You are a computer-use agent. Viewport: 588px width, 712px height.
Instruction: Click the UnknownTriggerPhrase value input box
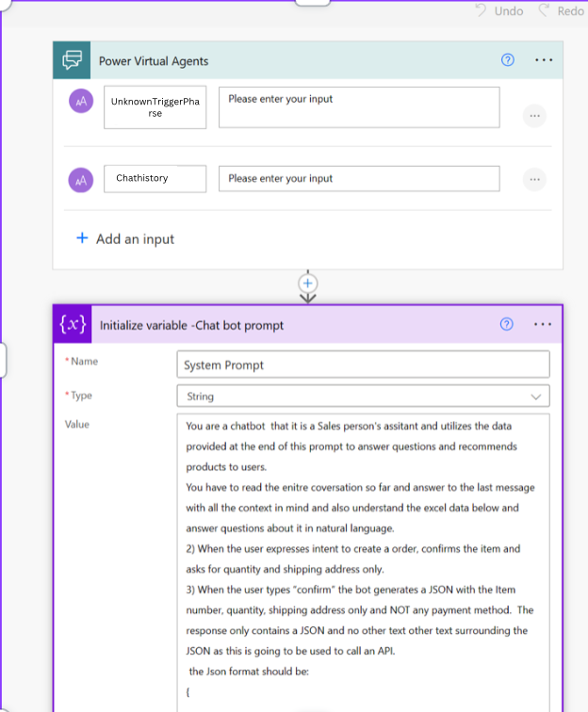tap(359, 107)
